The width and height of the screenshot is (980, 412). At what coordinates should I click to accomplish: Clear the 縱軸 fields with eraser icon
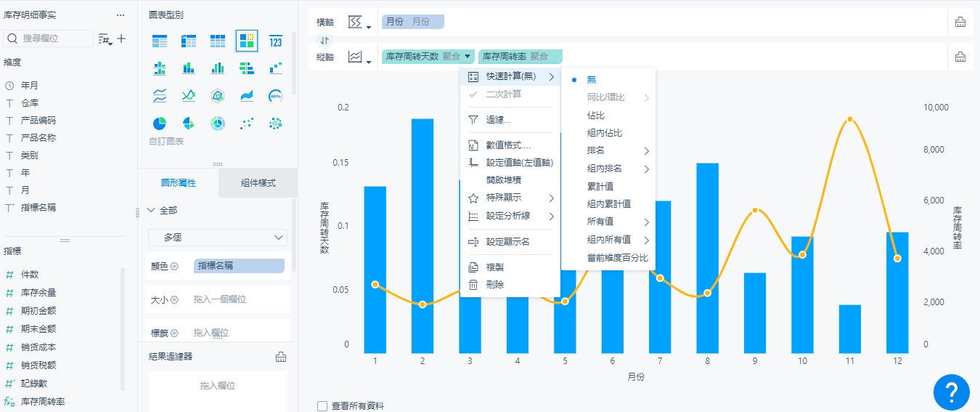coord(960,57)
